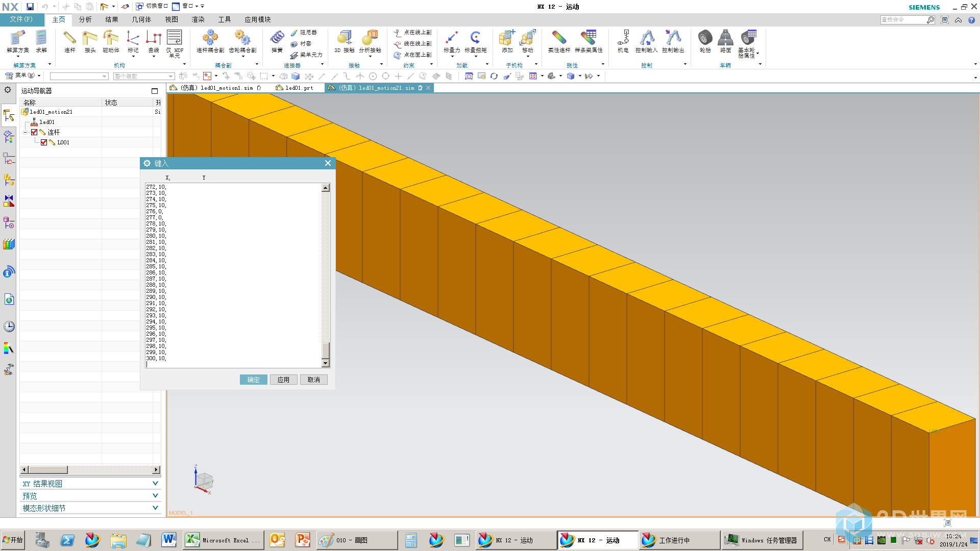Click 取消 in the 键入 dialog

(314, 380)
